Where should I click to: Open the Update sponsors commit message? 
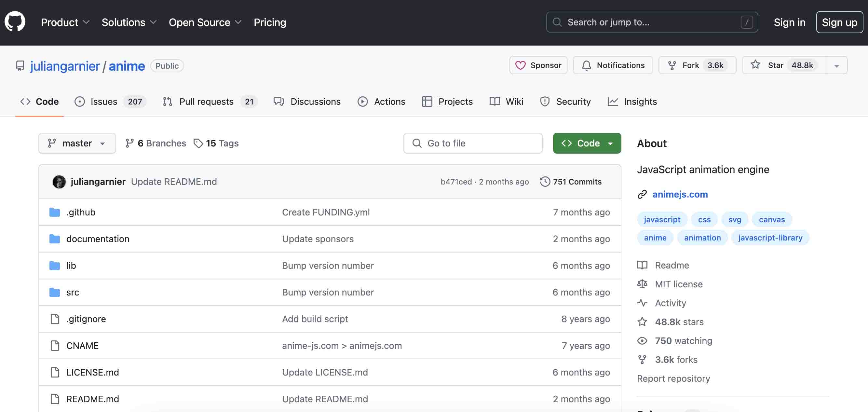coord(318,239)
